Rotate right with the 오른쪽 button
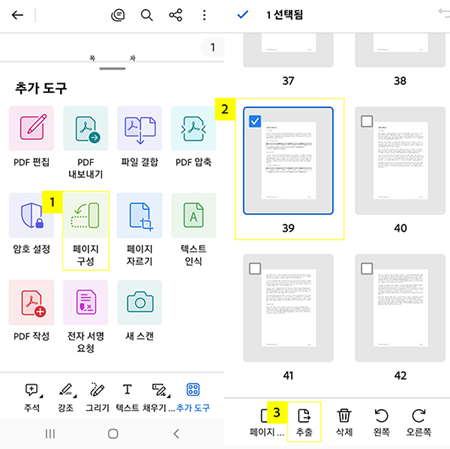Viewport: 450px width, 449px height. [419, 423]
